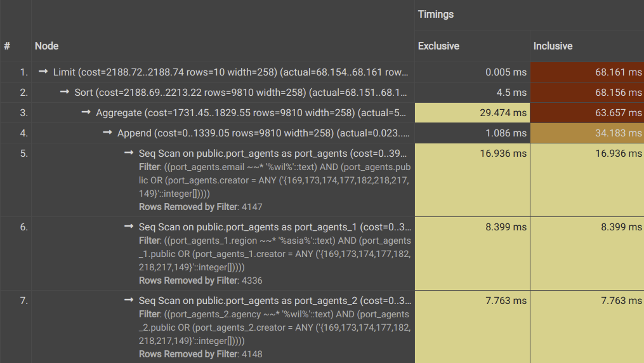Viewport: 644px width, 363px height.
Task: Click the Node column header
Action: [x=46, y=46]
